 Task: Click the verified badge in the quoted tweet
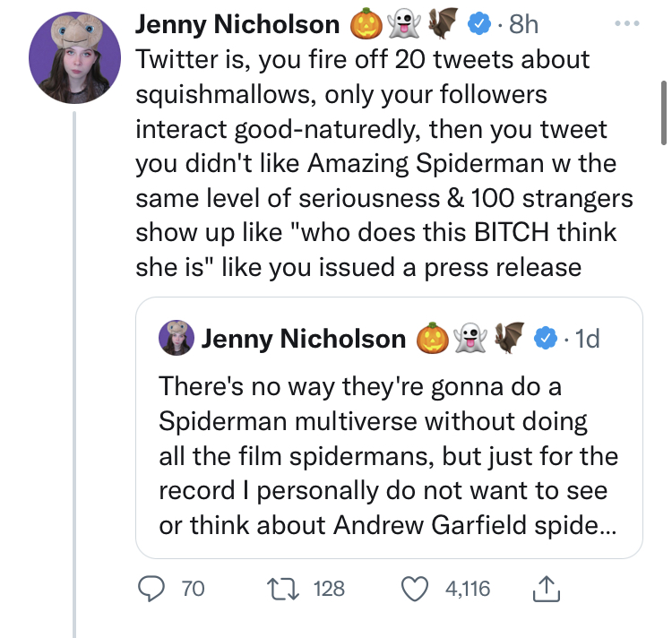click(546, 338)
